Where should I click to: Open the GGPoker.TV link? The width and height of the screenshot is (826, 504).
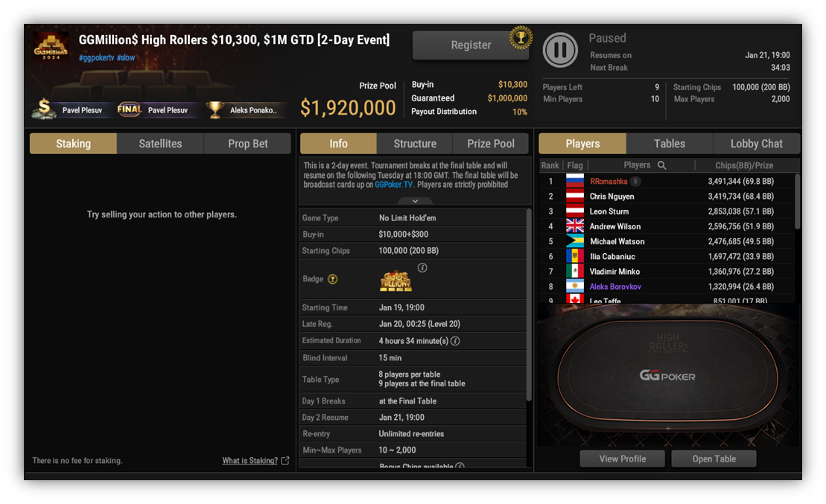[x=393, y=185]
